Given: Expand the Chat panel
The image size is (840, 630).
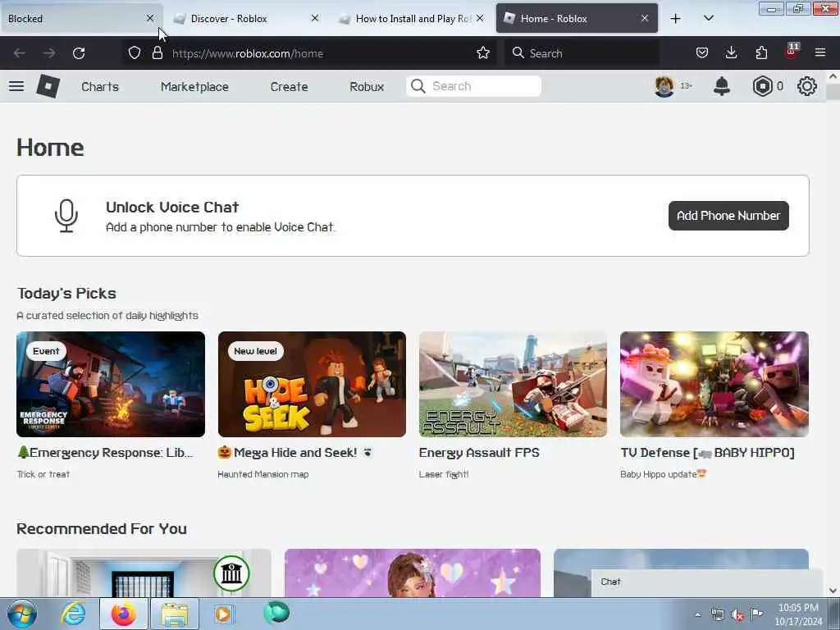Looking at the screenshot, I should (707, 582).
